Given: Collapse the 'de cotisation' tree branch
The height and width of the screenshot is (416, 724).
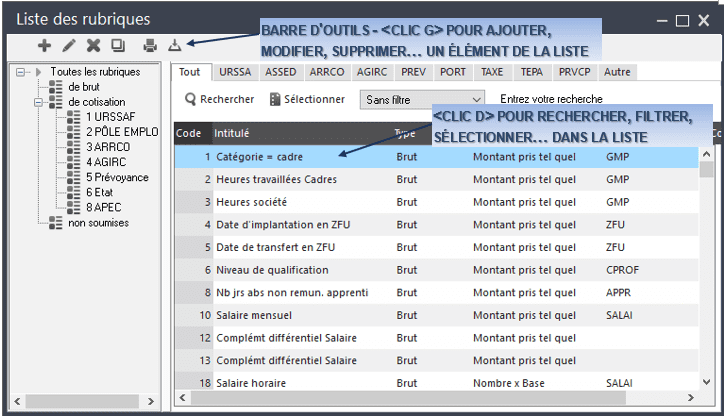Looking at the screenshot, I should point(36,101).
